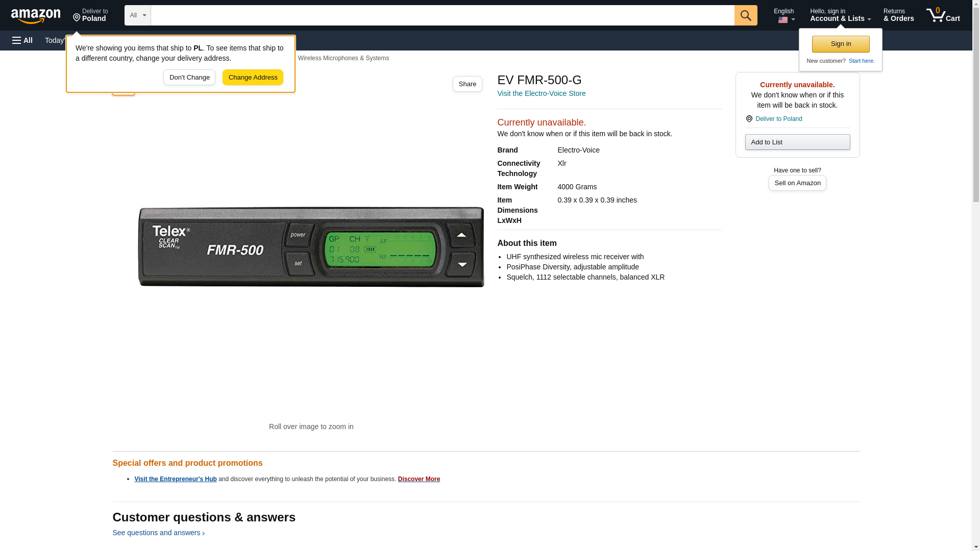Viewport: 980px width, 551px height.
Task: Click the Share button
Action: point(467,84)
